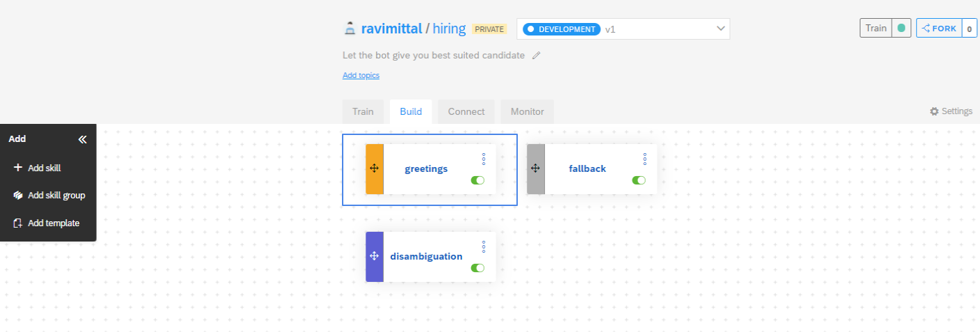Open the Monitor tab

[528, 112]
